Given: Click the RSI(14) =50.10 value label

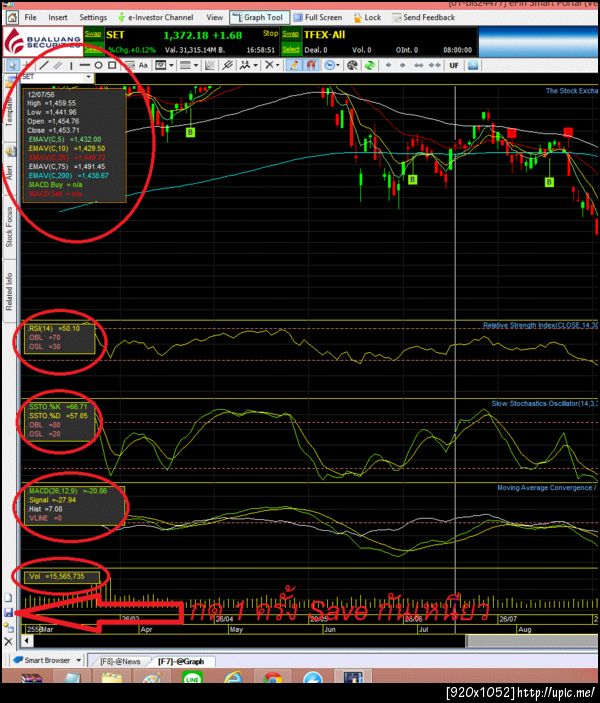Looking at the screenshot, I should tap(54, 329).
